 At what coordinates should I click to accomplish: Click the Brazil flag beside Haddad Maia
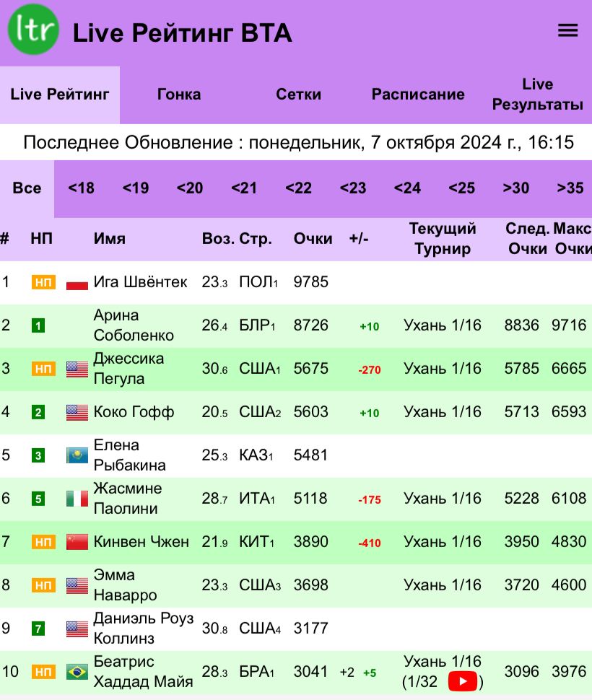[77, 672]
